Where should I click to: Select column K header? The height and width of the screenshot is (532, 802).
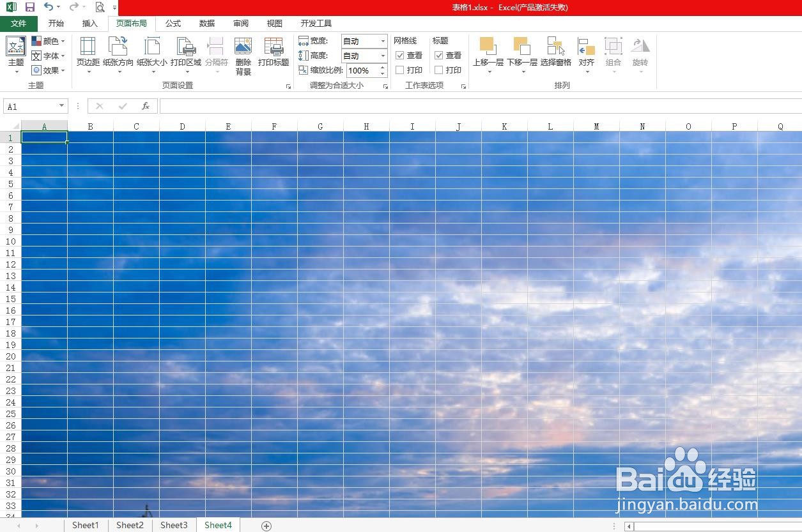pyautogui.click(x=504, y=126)
